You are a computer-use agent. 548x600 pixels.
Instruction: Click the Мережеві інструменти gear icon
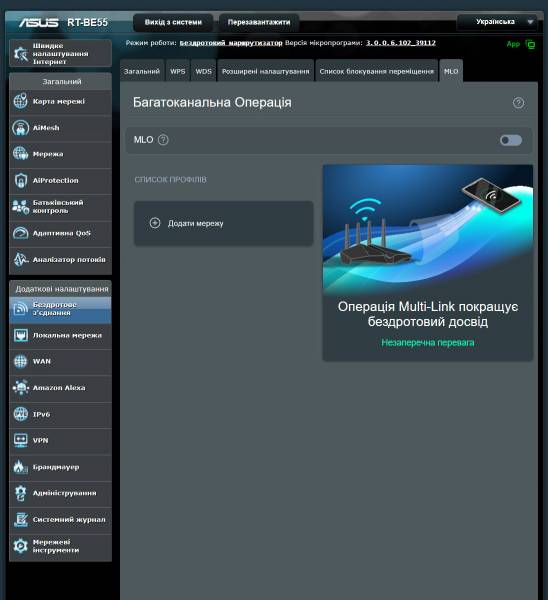click(x=21, y=546)
